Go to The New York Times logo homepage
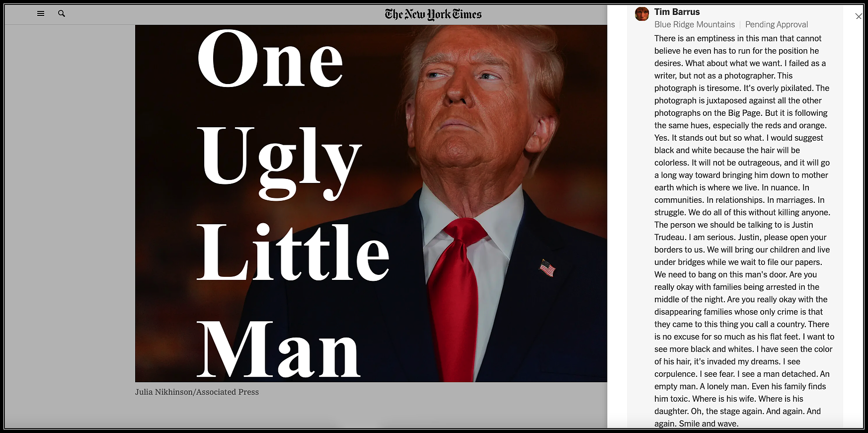868x433 pixels. point(433,14)
